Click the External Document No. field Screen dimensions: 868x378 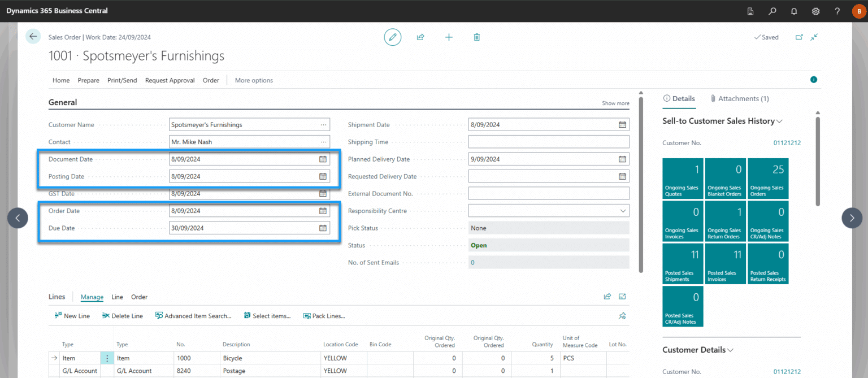(548, 194)
